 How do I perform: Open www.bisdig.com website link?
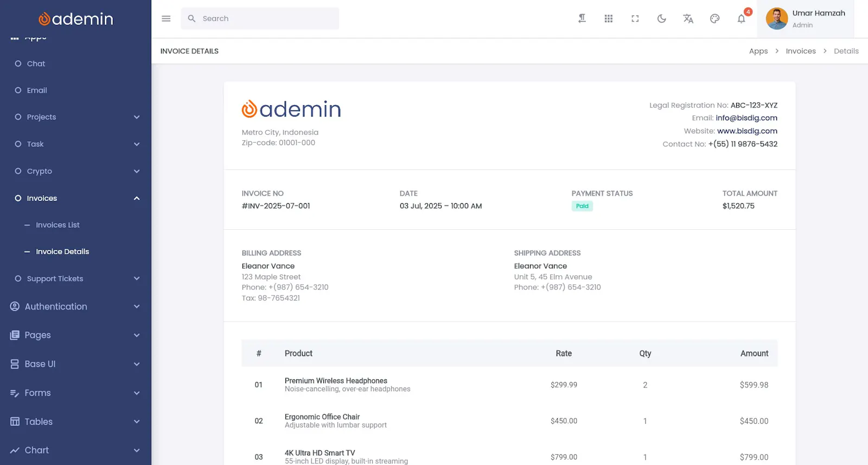tap(747, 131)
